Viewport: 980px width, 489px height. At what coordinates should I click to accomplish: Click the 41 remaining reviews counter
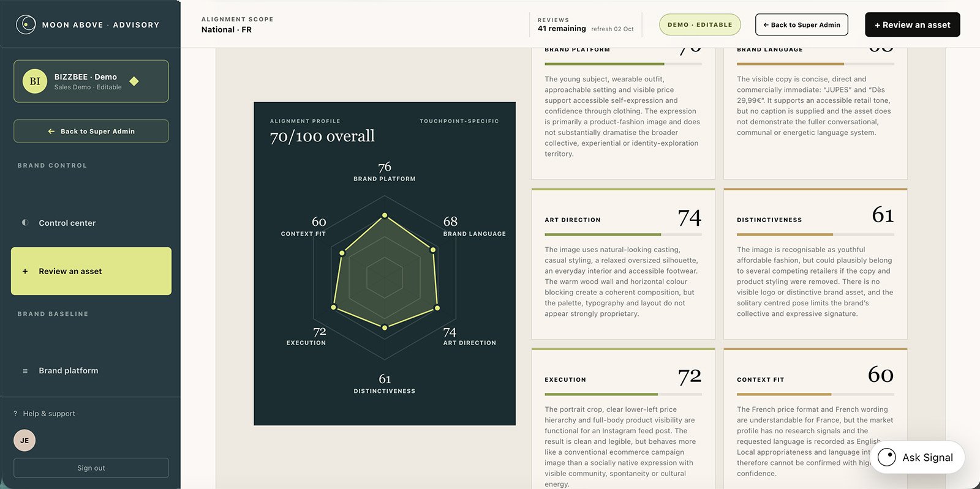[x=562, y=28]
